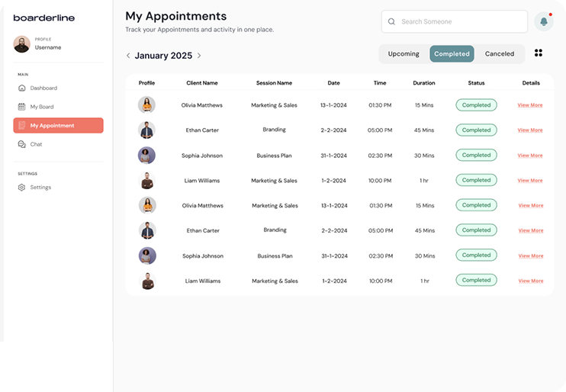
Task: Click Completed status badge in first row
Action: (476, 105)
